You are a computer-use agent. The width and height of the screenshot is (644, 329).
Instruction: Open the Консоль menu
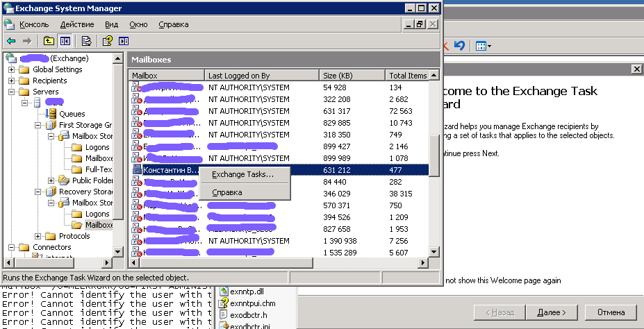(34, 24)
